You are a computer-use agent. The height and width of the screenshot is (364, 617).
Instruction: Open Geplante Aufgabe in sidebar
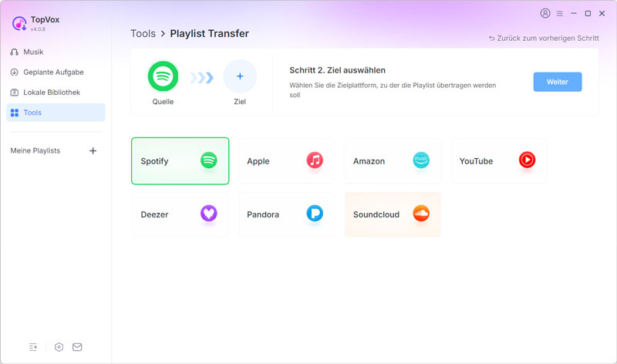pos(56,72)
